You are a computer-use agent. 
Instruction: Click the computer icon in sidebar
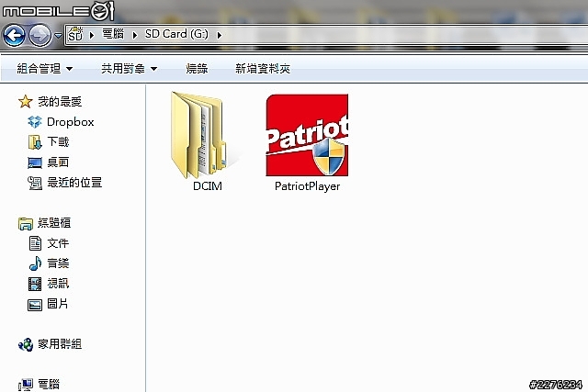click(x=26, y=385)
